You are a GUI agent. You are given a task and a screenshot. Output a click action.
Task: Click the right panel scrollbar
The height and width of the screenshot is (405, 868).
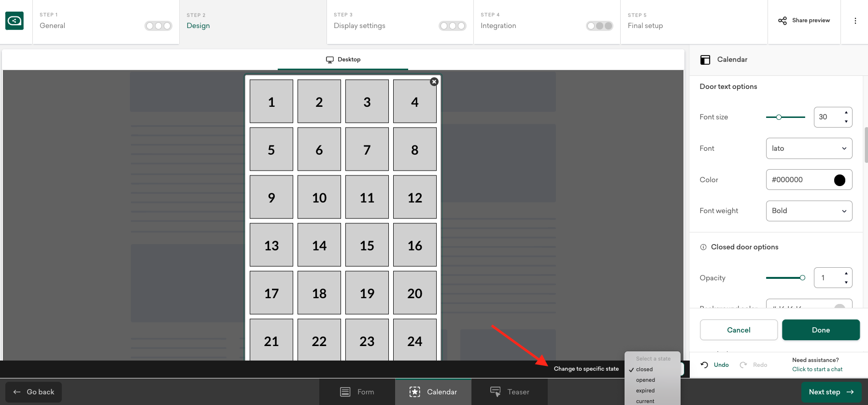tap(866, 145)
